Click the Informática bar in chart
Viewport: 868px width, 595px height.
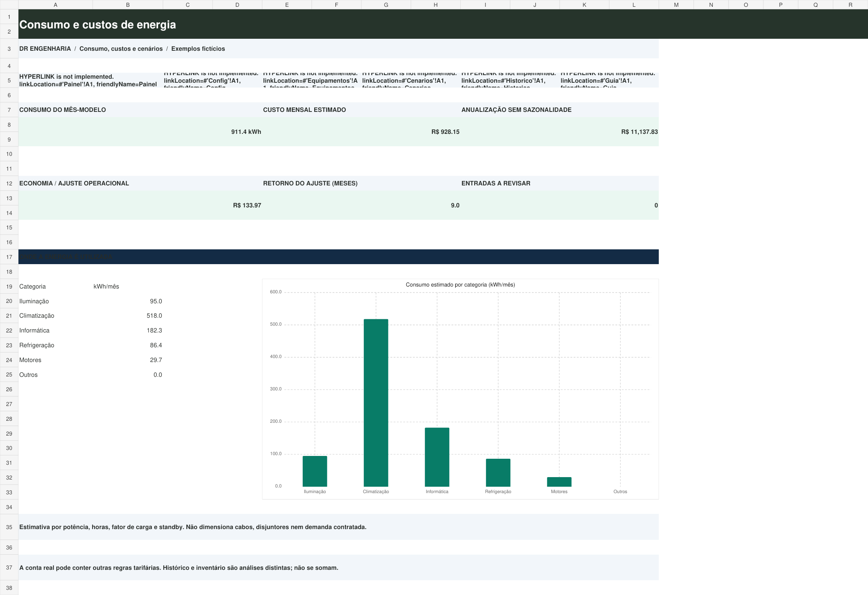pos(437,457)
